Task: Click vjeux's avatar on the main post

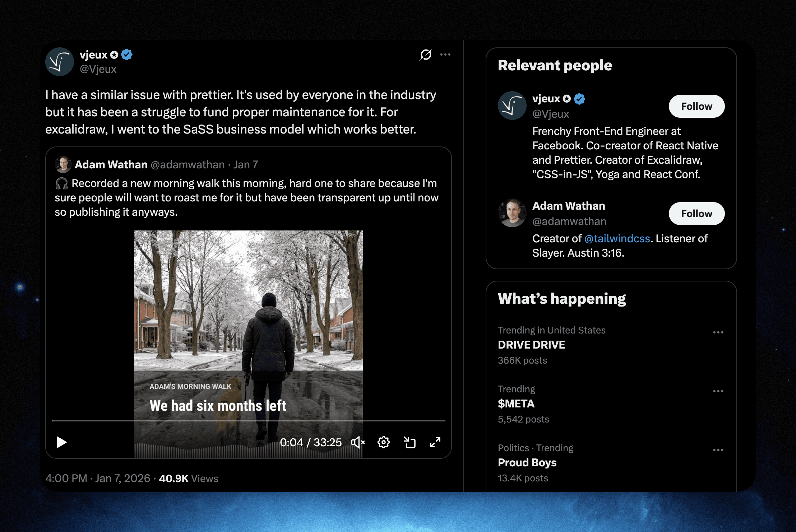Action: tap(60, 62)
